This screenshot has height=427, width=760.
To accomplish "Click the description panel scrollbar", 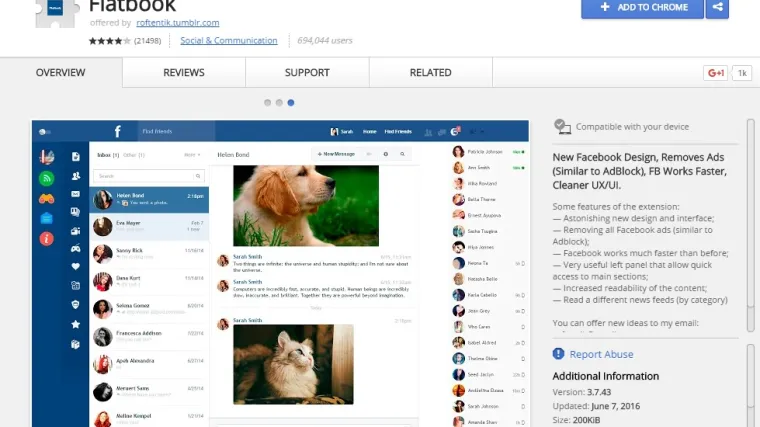I will 751,225.
